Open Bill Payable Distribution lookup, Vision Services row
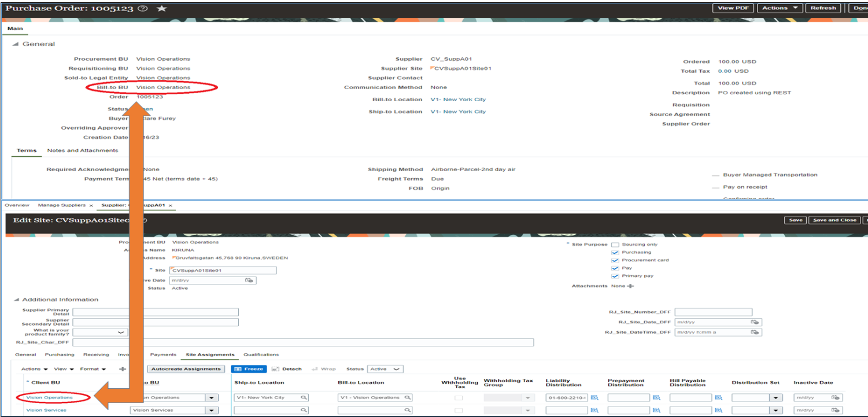Image resolution: width=868 pixels, height=417 pixels. click(718, 411)
